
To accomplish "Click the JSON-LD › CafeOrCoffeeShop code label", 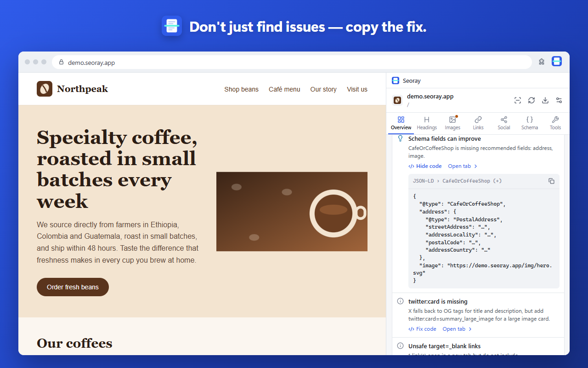I will (x=457, y=181).
